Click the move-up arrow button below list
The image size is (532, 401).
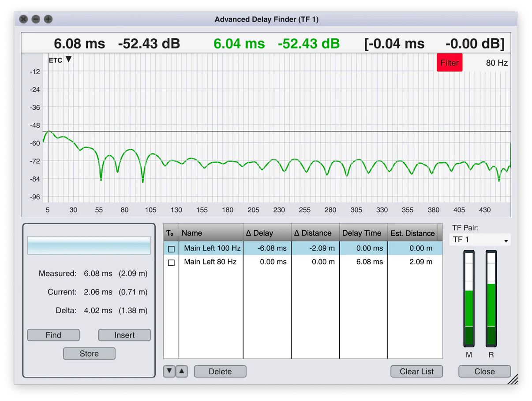(x=182, y=371)
